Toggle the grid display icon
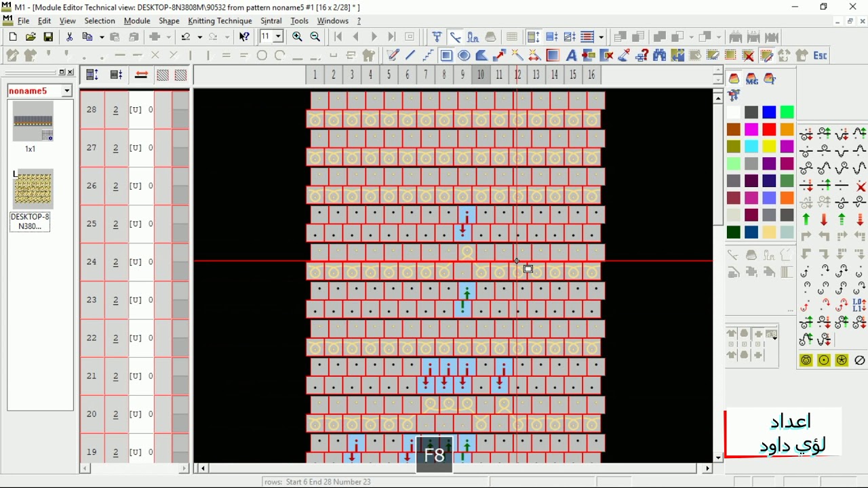The height and width of the screenshot is (488, 868). [x=512, y=37]
